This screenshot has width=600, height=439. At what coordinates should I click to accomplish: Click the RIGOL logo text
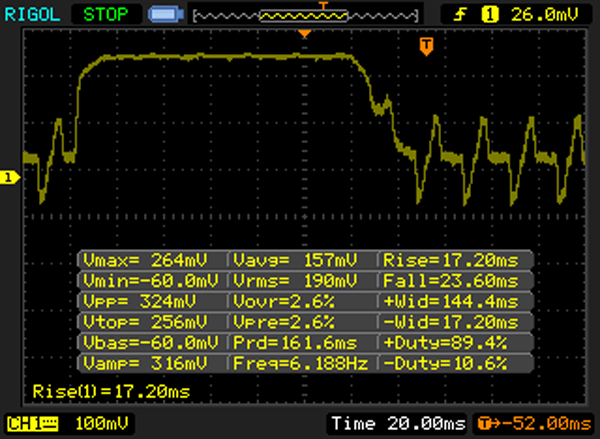(x=32, y=15)
